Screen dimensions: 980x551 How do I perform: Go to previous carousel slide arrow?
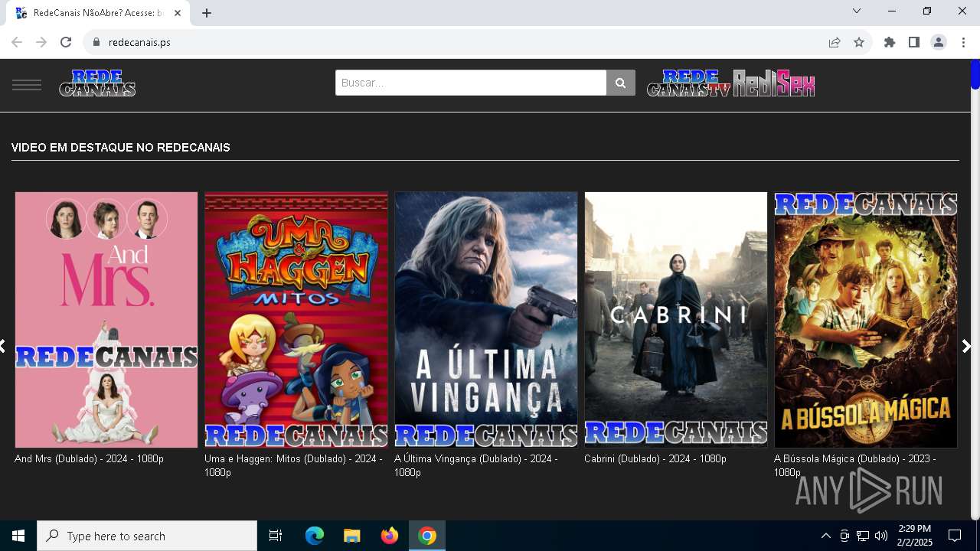point(3,346)
